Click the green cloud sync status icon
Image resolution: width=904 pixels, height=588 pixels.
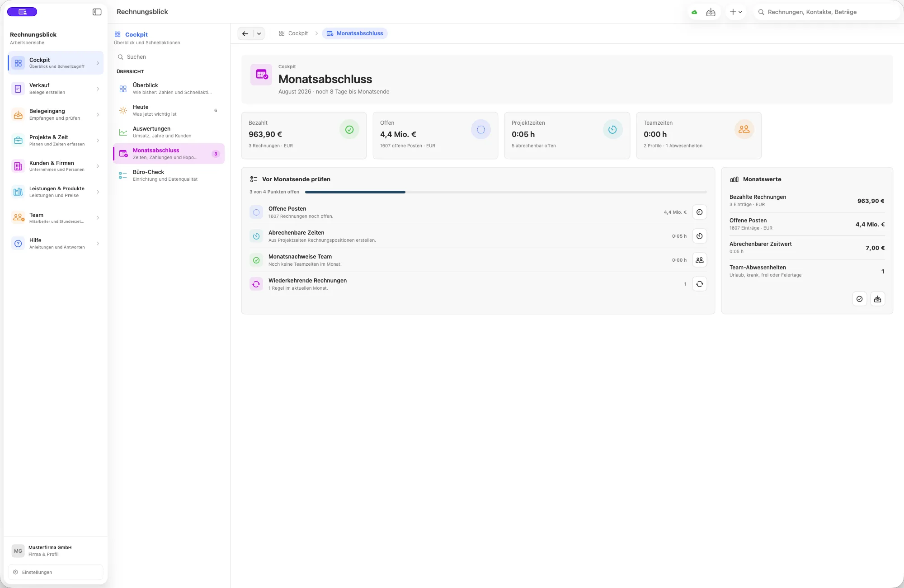pos(694,12)
